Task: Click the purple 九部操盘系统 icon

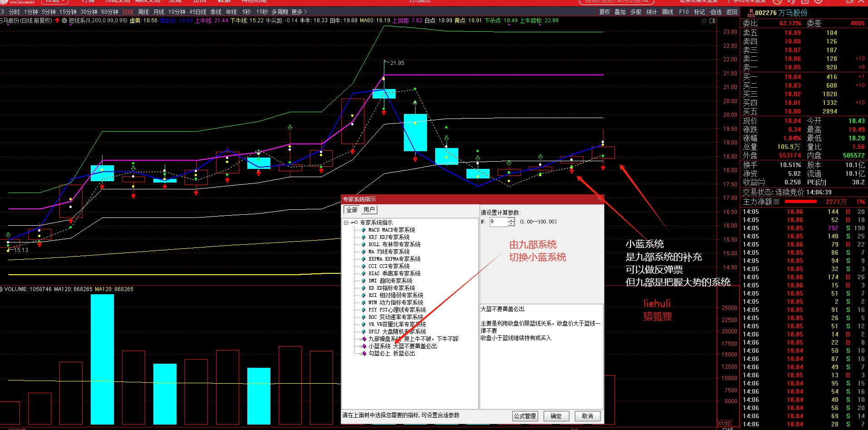Action: click(x=364, y=339)
